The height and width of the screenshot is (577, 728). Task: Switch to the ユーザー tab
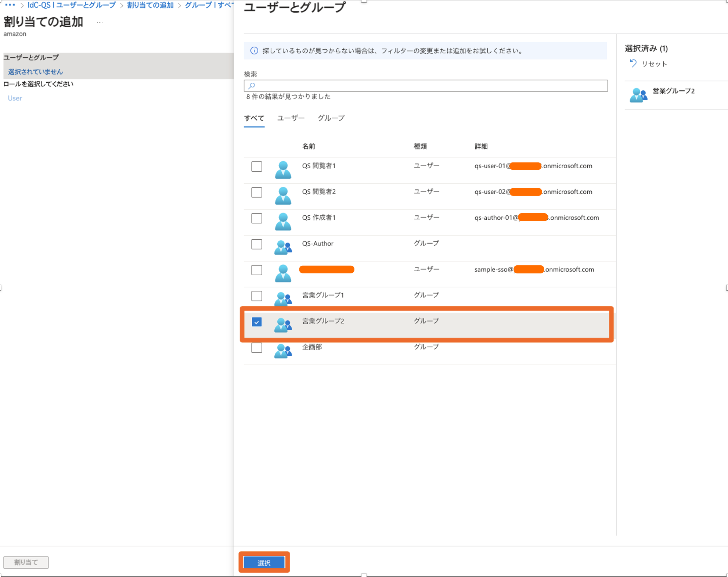click(x=291, y=118)
